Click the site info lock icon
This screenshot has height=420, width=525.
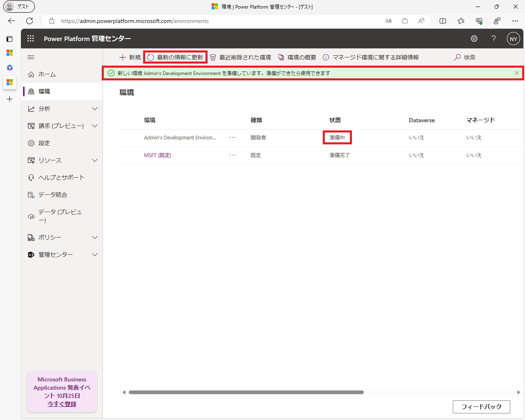coord(52,21)
